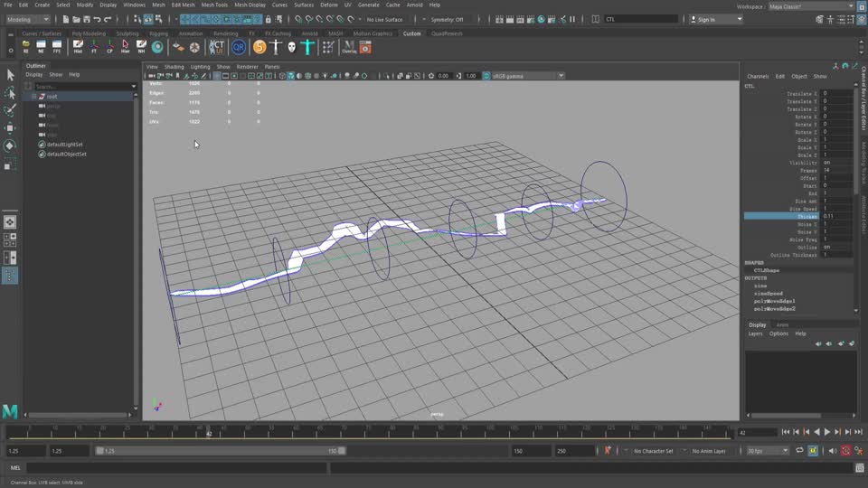
Task: Click the Overlay shelf button
Action: coord(349,47)
